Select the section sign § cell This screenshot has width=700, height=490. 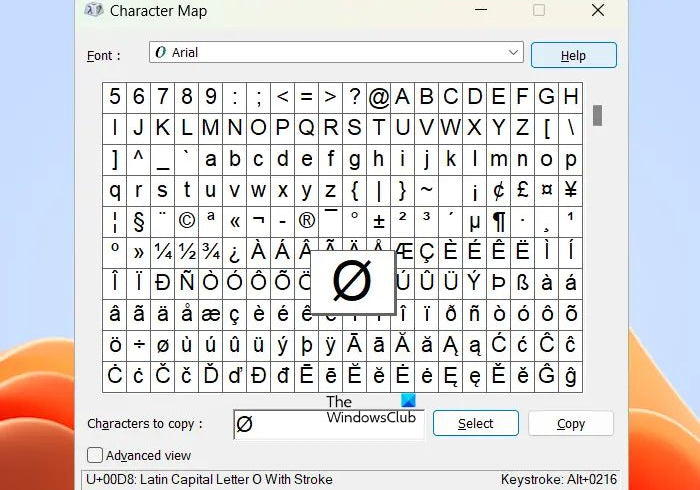point(139,221)
